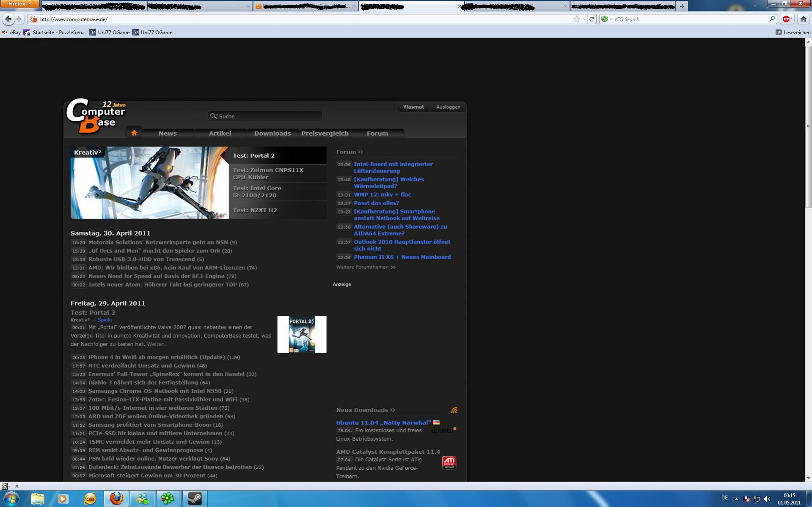Screen dimensions: 812x507
Task: Open news Diablo 3 nähert sich der Fertigstellung
Action: pyautogui.click(x=143, y=382)
